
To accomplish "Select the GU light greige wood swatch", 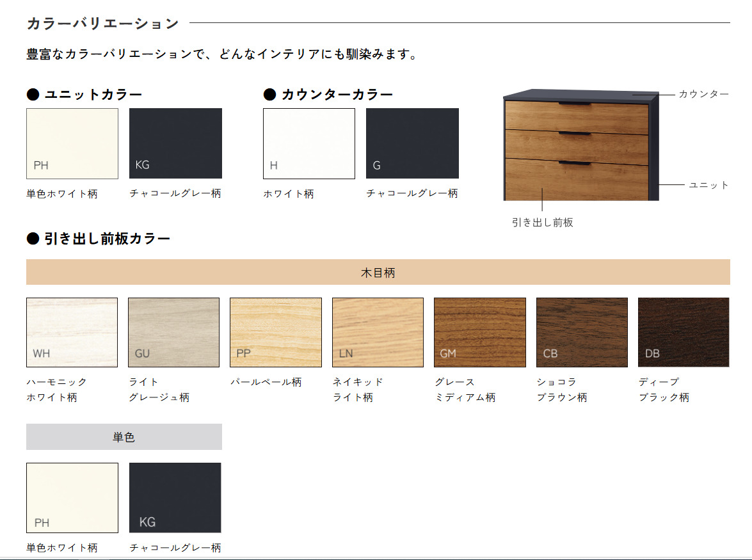I will [173, 332].
